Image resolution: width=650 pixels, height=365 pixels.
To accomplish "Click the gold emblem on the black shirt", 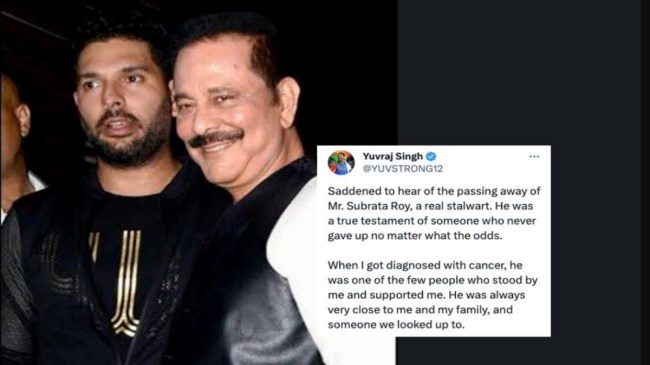I will tap(125, 280).
